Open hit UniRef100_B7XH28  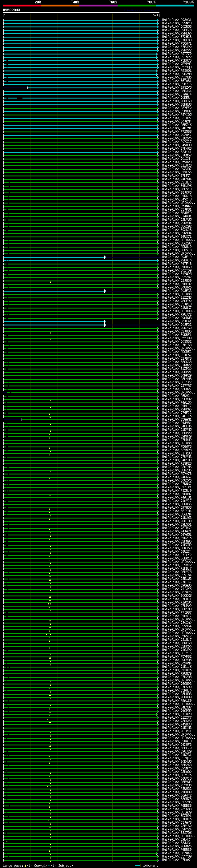pos(177,37)
